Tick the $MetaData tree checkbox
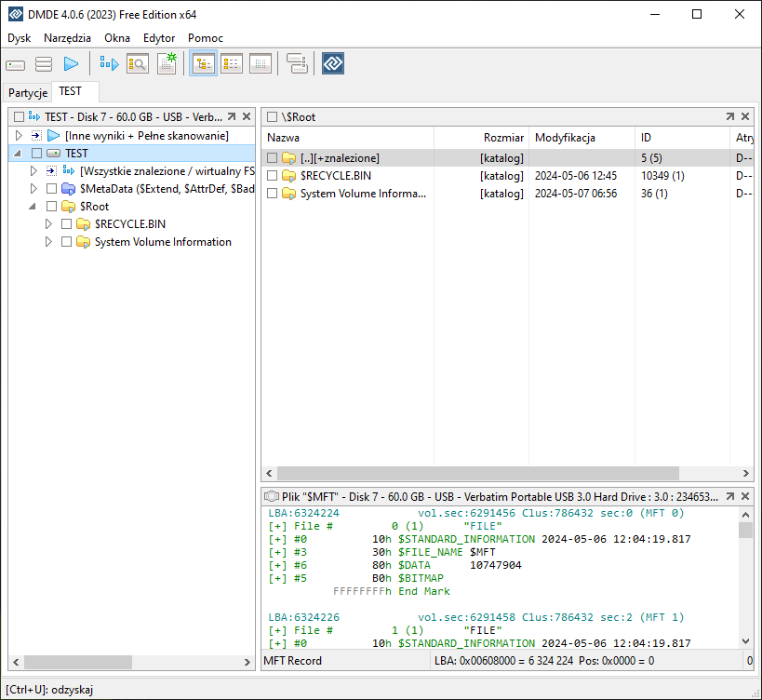This screenshot has width=762, height=700. [x=51, y=189]
